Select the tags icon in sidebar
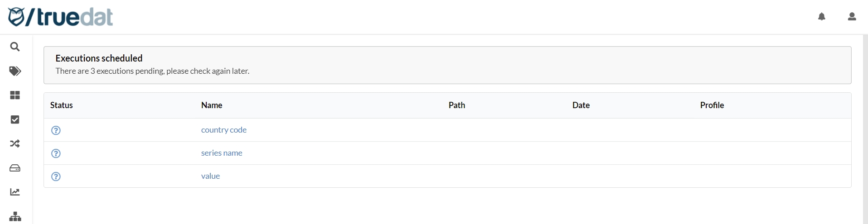Viewport: 868px width, 224px height. [15, 71]
